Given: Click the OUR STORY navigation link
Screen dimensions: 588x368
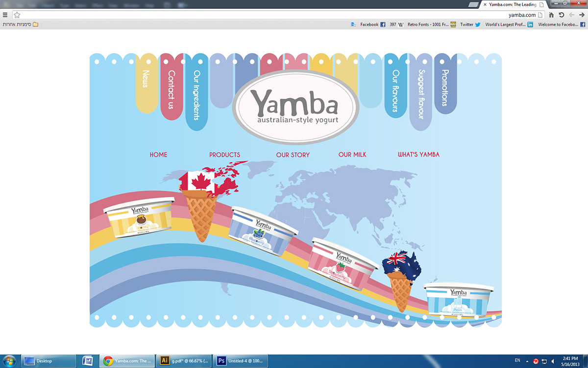Looking at the screenshot, I should (x=293, y=155).
